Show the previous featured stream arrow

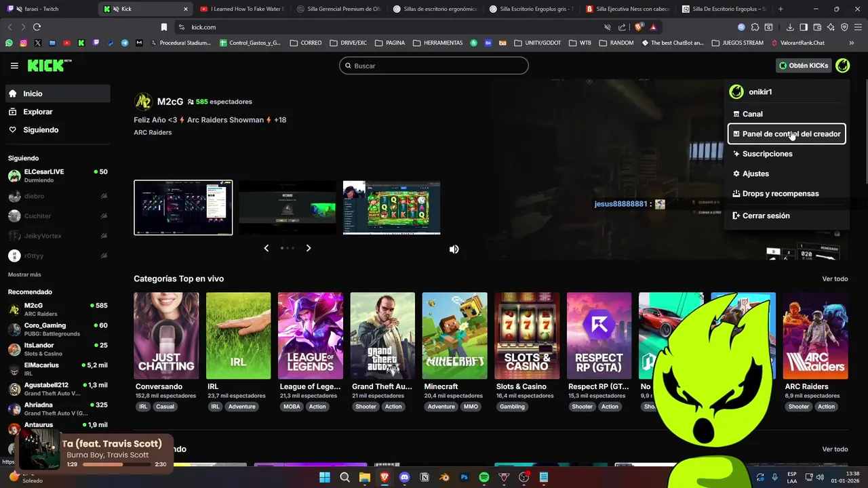pyautogui.click(x=266, y=248)
